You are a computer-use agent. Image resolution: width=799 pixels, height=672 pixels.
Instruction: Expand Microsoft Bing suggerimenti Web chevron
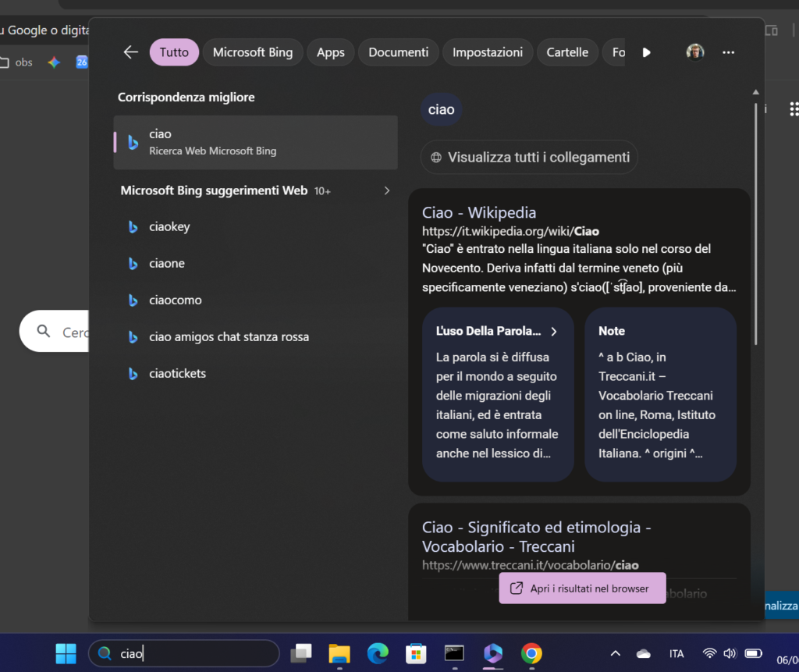(x=387, y=190)
